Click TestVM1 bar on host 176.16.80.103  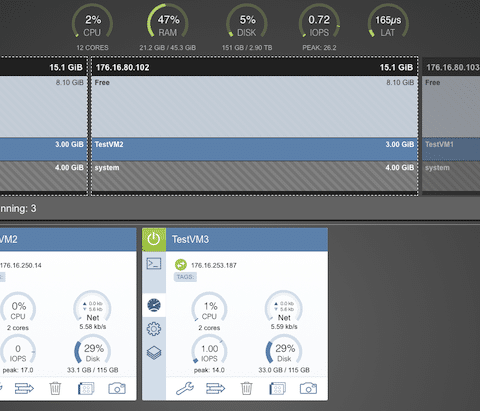451,149
